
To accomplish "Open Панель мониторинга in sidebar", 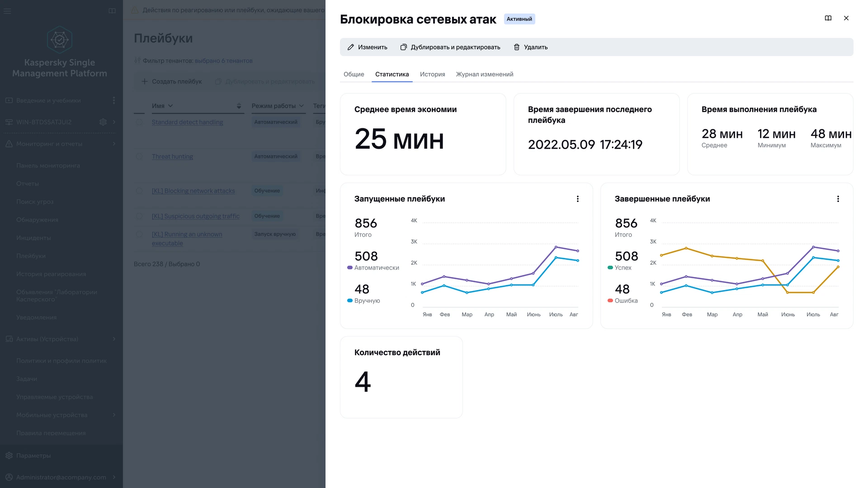I will pos(48,165).
